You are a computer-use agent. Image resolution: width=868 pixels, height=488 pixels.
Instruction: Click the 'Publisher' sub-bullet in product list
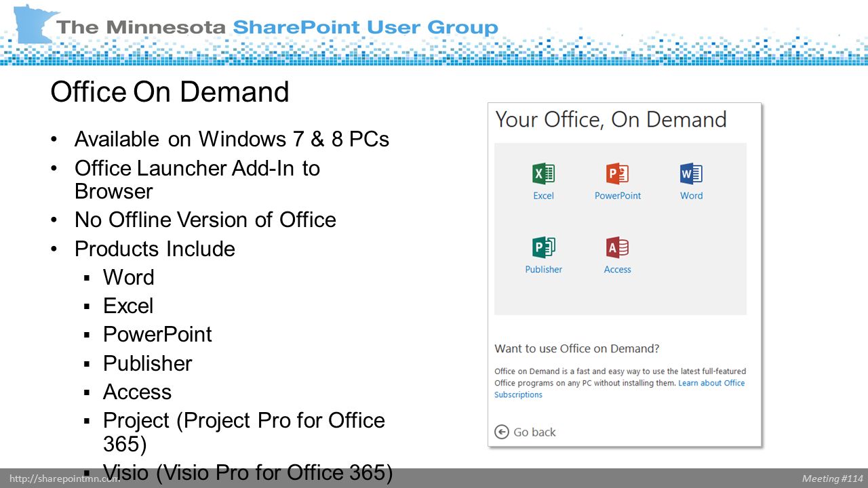tap(147, 363)
